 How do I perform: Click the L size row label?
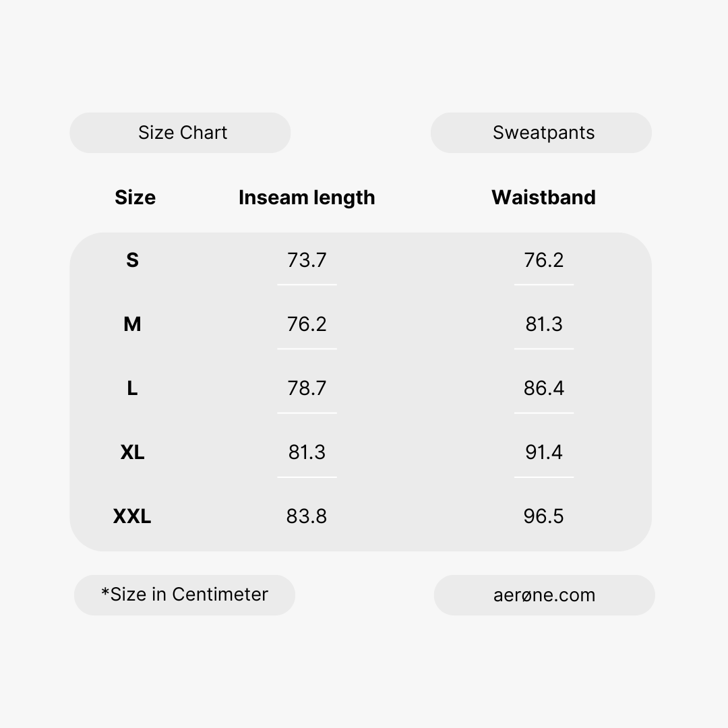coord(132,388)
